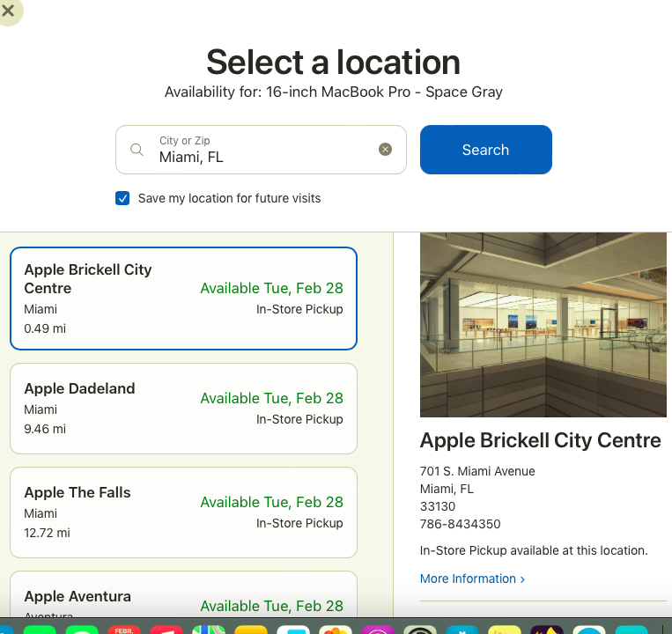Image resolution: width=672 pixels, height=634 pixels.
Task: Click the Apple Brickell City Centre heading
Action: [540, 441]
